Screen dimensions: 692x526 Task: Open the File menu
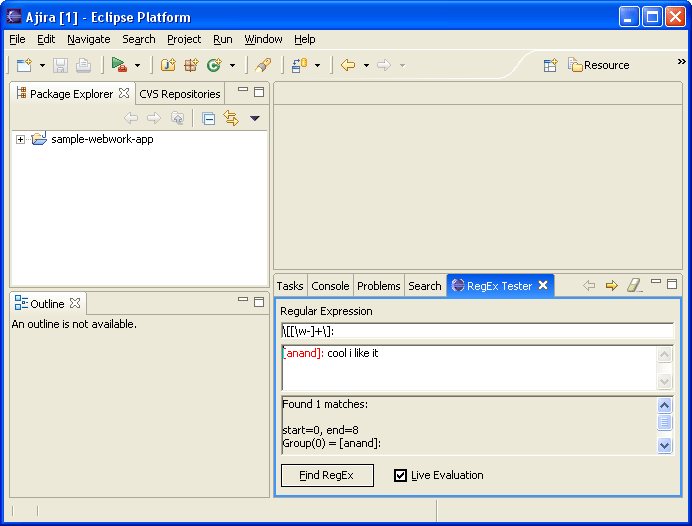pyautogui.click(x=17, y=39)
